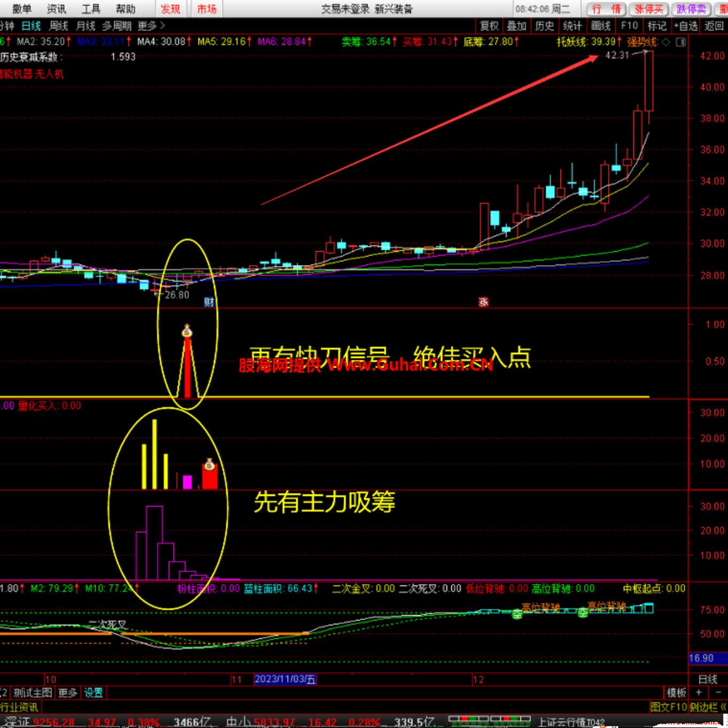Open the 叠加 overlay function
The image size is (728, 728).
pyautogui.click(x=517, y=25)
